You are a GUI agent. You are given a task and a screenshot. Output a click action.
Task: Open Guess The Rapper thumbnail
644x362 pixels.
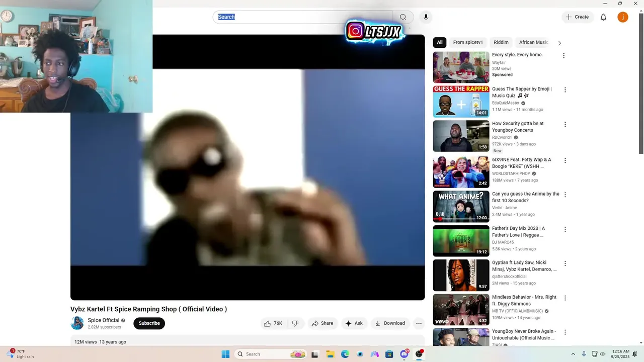pyautogui.click(x=461, y=102)
